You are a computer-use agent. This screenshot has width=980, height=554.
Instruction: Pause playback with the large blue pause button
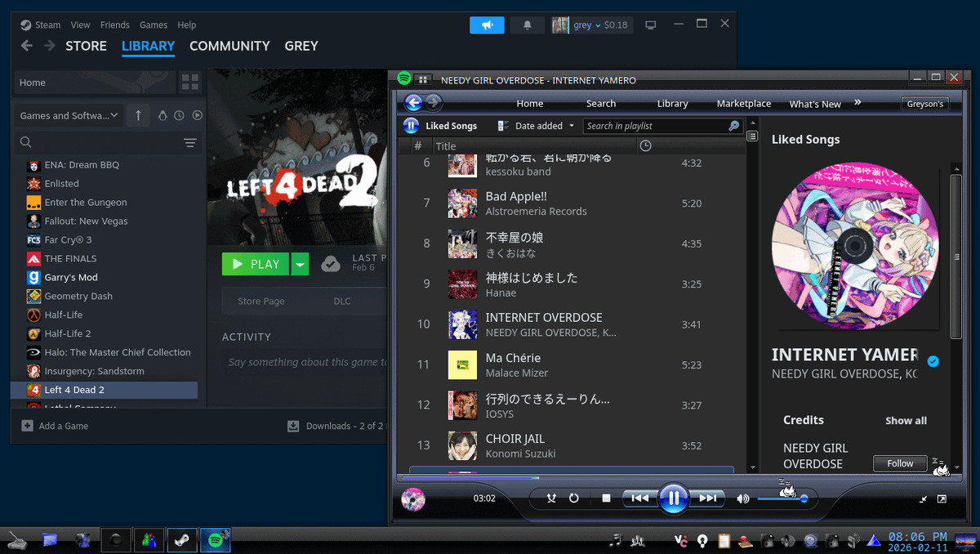coord(673,498)
